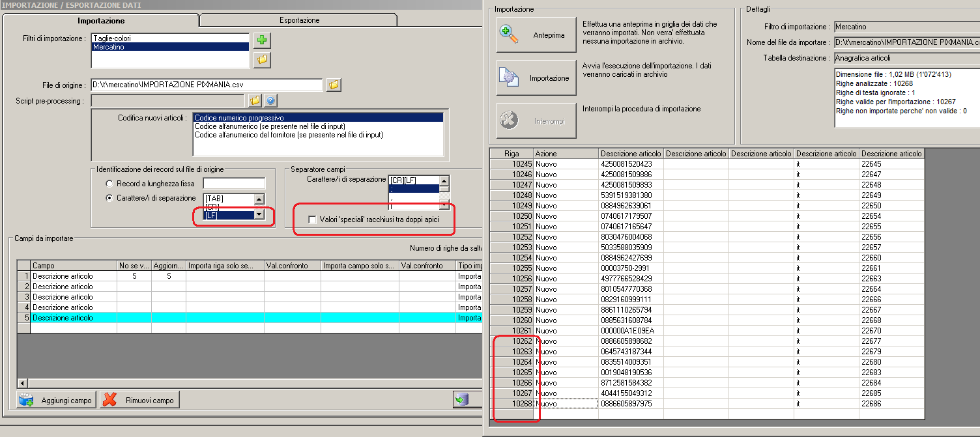
Task: Start the Importazione procedure button
Action: click(x=536, y=78)
